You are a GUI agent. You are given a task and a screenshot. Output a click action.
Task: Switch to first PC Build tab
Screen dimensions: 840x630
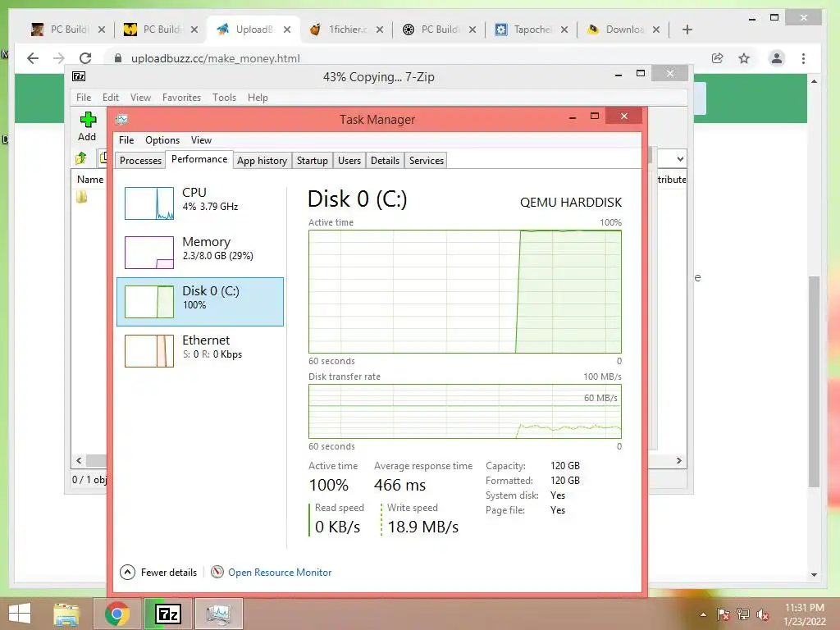click(68, 30)
